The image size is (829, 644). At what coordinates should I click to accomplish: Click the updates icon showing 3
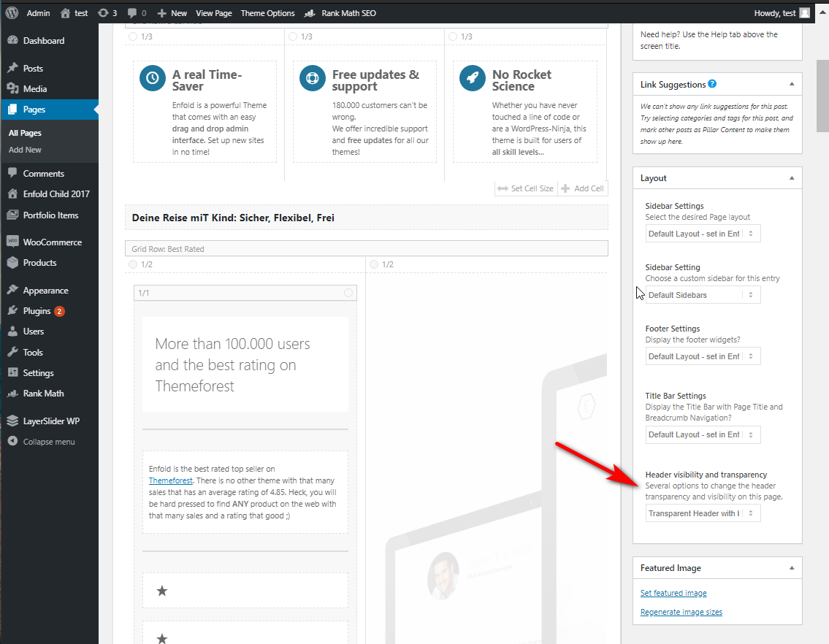(x=103, y=13)
